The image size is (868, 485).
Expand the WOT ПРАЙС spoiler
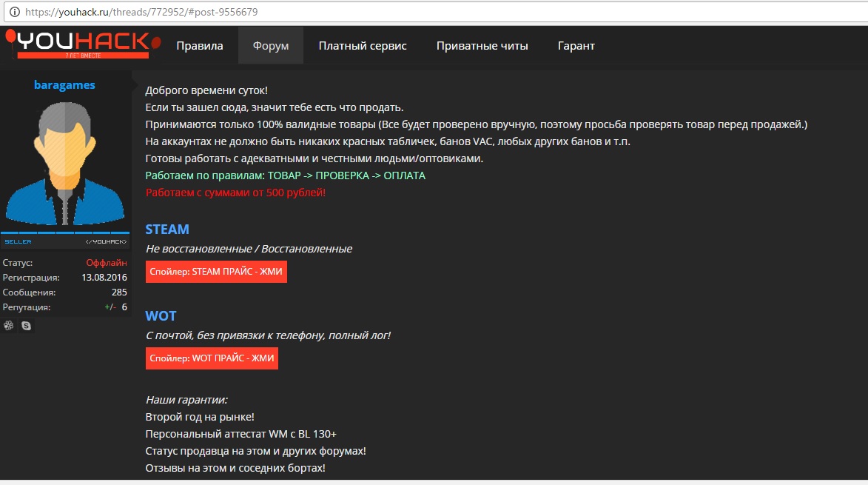pyautogui.click(x=212, y=358)
